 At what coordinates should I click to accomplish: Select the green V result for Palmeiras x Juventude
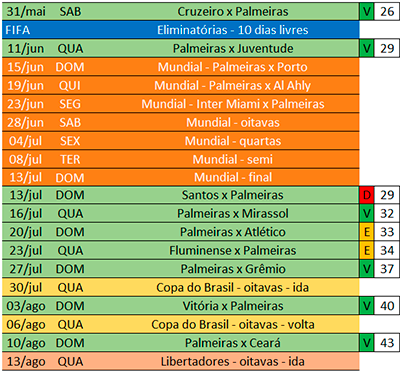[x=367, y=49]
